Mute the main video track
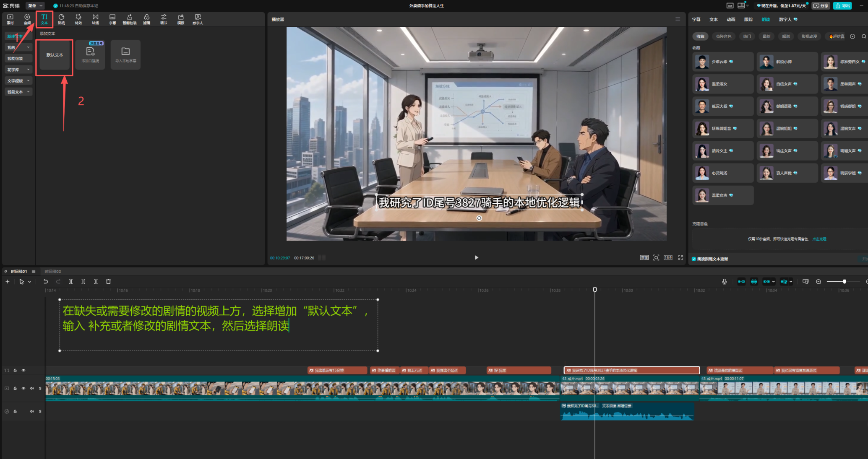Viewport: 868px width, 459px height. 32,389
